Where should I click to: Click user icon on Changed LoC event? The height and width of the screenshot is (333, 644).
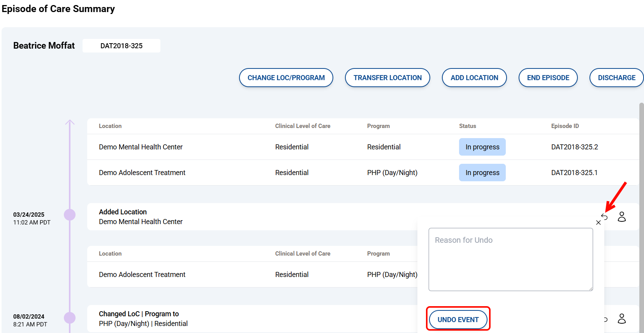click(622, 319)
